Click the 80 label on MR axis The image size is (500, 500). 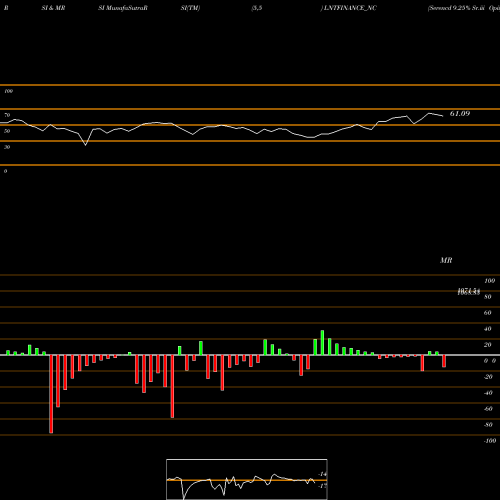(x=487, y=297)
